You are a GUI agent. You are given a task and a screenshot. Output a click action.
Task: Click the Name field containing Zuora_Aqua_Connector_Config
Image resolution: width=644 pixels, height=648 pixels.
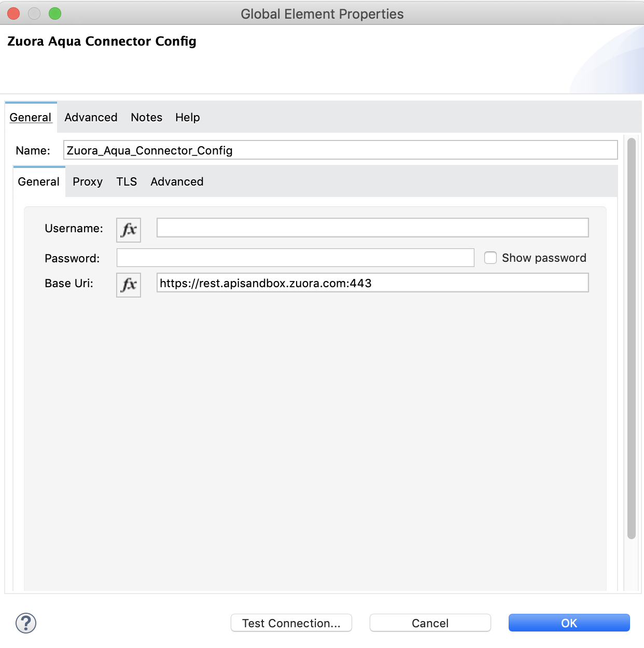[x=340, y=150]
